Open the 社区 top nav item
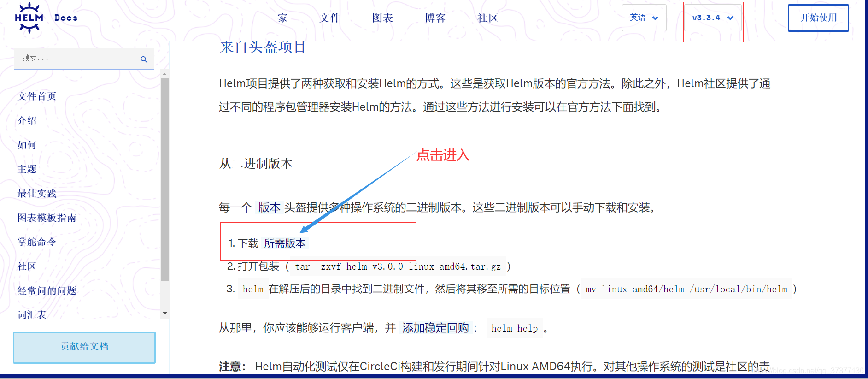 click(488, 18)
